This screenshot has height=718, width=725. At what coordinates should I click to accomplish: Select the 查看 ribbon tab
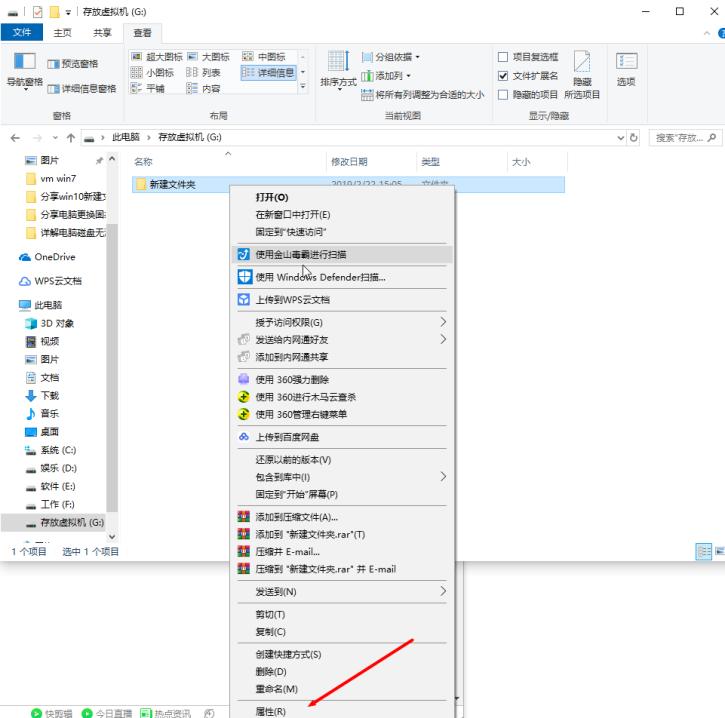click(142, 32)
